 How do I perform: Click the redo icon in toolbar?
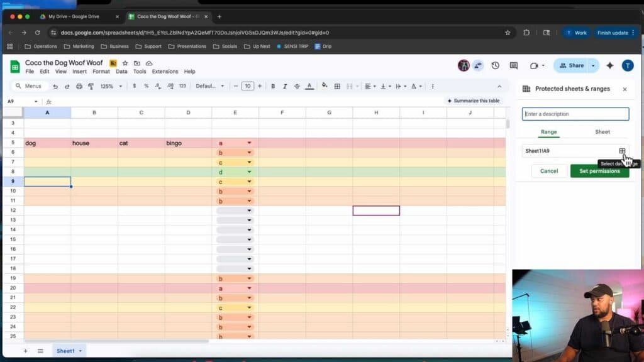[x=67, y=86]
